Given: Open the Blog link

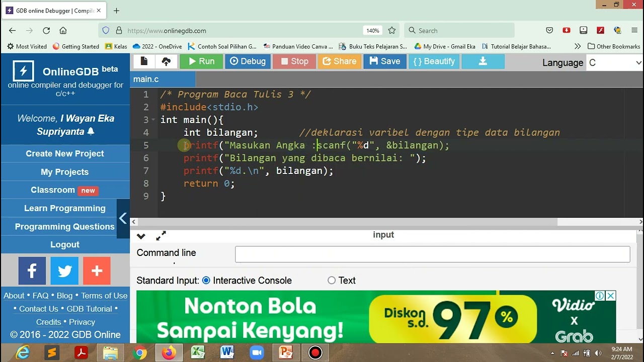Looking at the screenshot, I should pos(64,296).
